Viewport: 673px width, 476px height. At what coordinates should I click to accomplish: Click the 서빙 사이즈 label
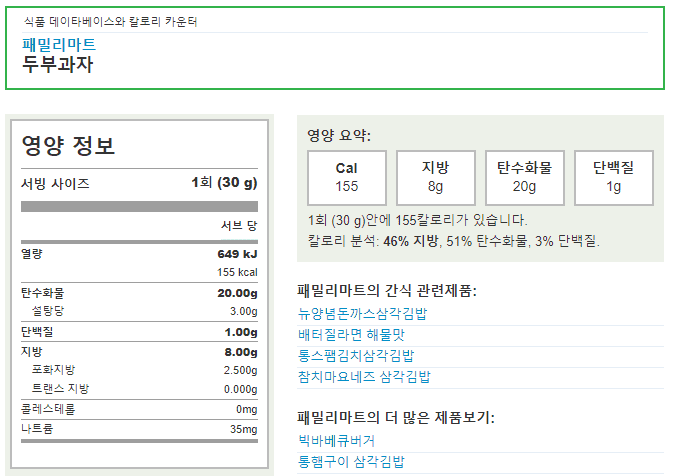pos(55,184)
